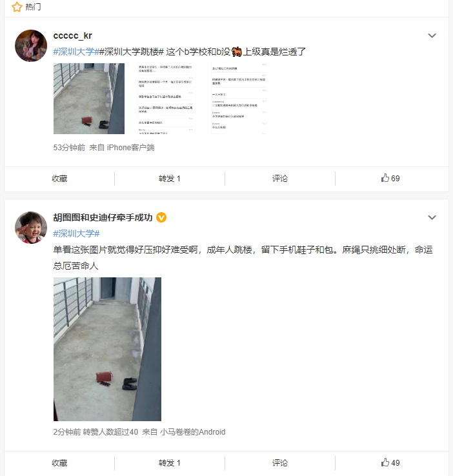Open ccccc_kr's profile avatar
The image size is (453, 476).
pyautogui.click(x=31, y=46)
